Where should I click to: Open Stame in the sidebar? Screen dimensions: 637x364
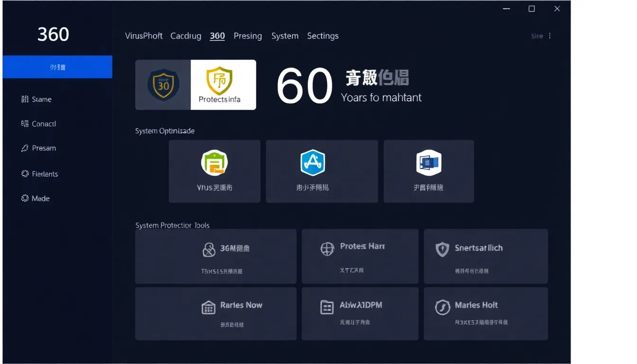42,99
